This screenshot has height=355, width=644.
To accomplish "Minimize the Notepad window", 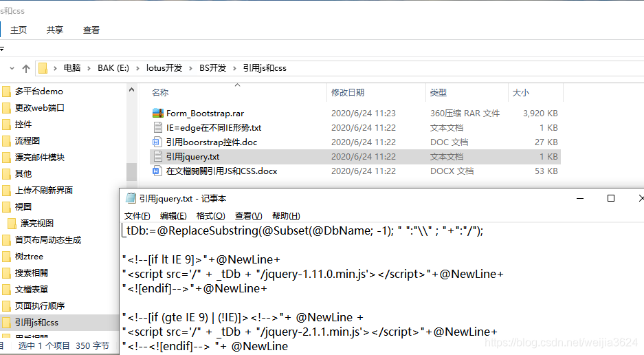I will pos(580,198).
